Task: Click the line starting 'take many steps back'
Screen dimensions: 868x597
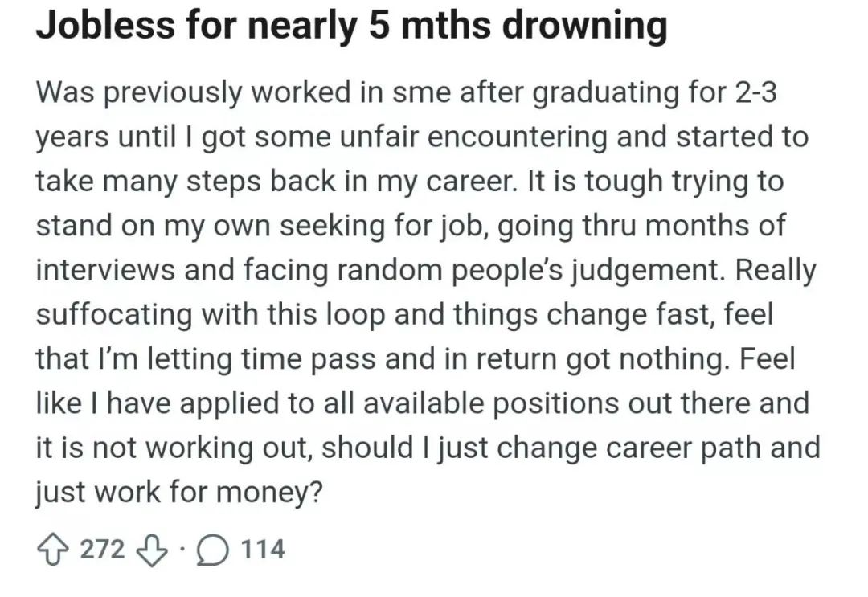Action: pos(410,182)
